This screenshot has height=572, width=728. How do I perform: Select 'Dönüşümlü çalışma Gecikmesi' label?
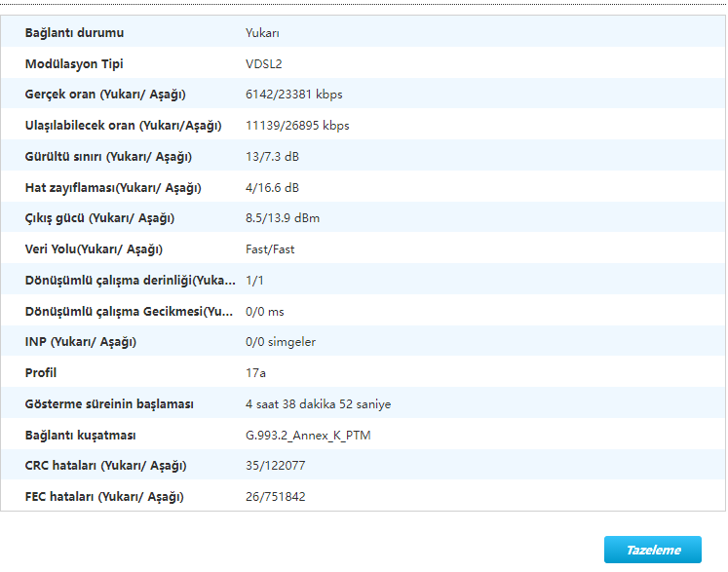click(129, 311)
